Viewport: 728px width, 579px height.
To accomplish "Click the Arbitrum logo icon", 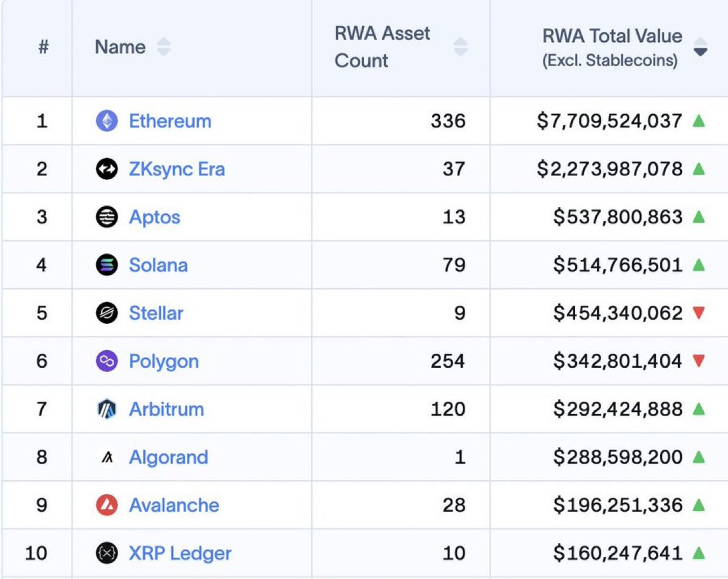I will click(107, 410).
